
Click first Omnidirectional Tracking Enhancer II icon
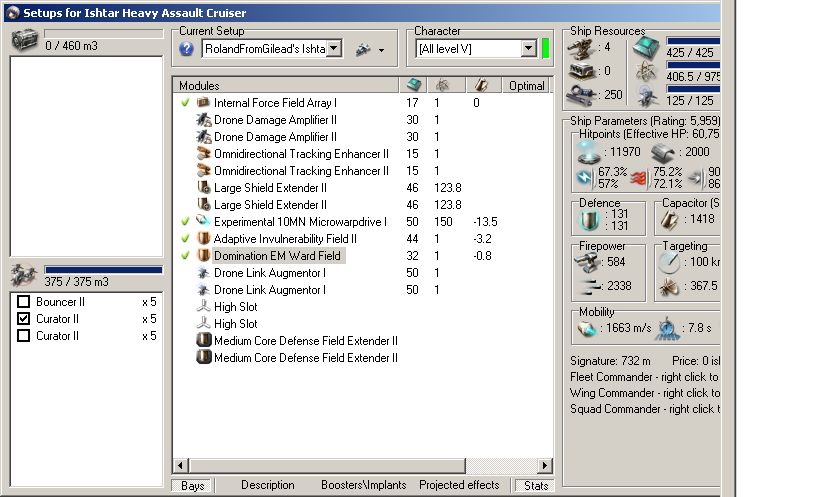point(203,154)
